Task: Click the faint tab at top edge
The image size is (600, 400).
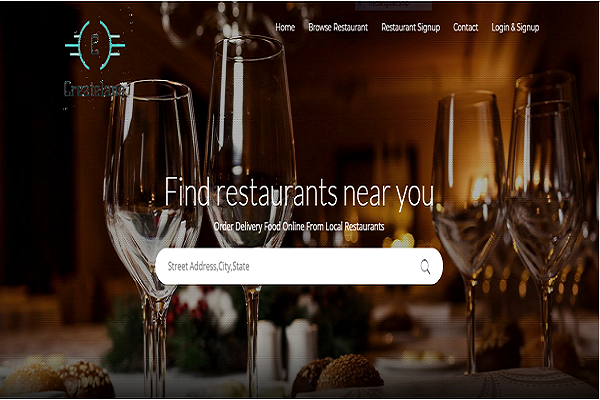Action: click(x=393, y=5)
